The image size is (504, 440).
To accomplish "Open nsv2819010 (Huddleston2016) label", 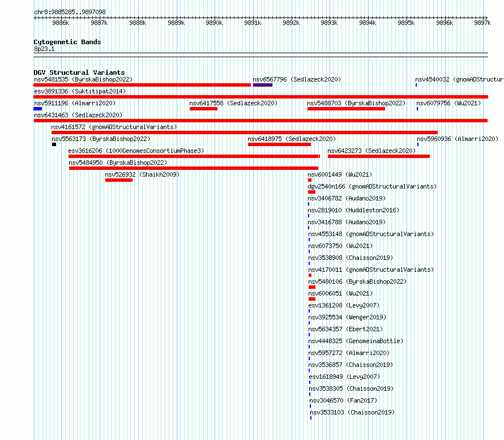I will (353, 210).
